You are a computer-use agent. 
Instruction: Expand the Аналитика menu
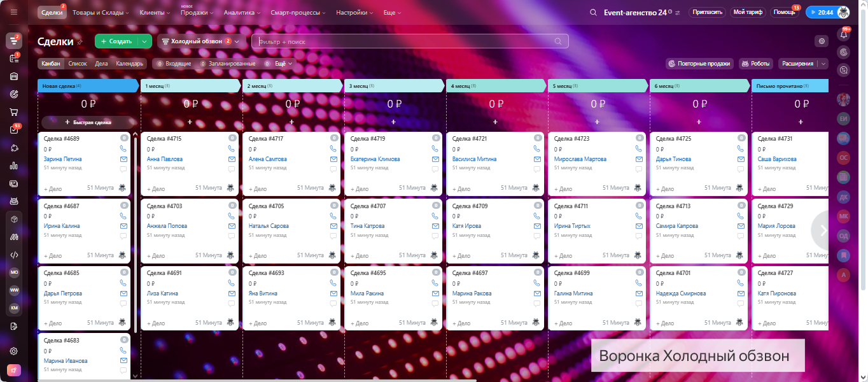(242, 12)
